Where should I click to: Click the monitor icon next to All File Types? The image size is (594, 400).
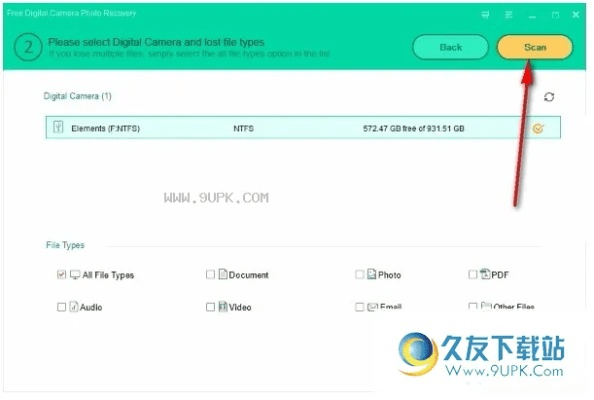coord(75,274)
